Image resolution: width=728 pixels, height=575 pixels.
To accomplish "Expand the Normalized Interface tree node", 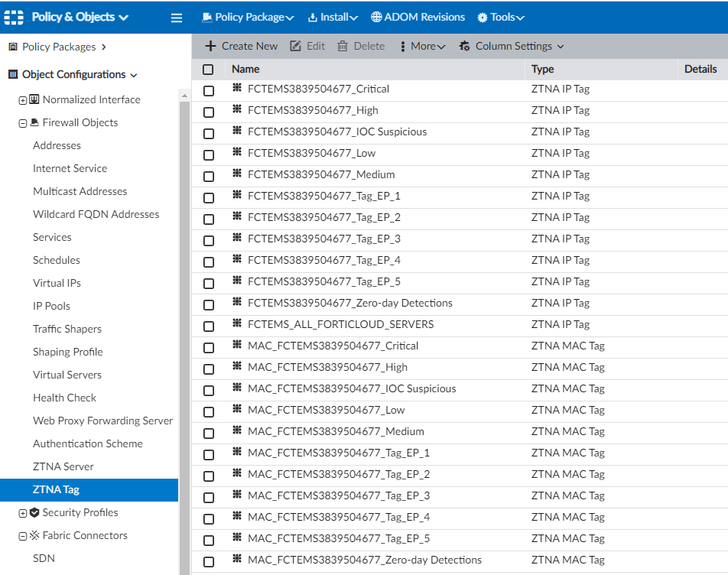I will pos(22,100).
